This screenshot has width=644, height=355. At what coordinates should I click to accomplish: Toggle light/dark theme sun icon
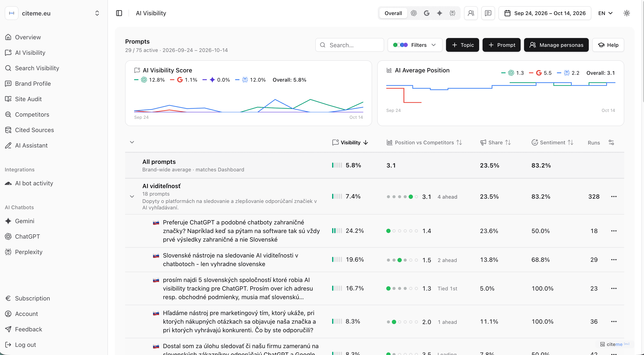click(627, 13)
